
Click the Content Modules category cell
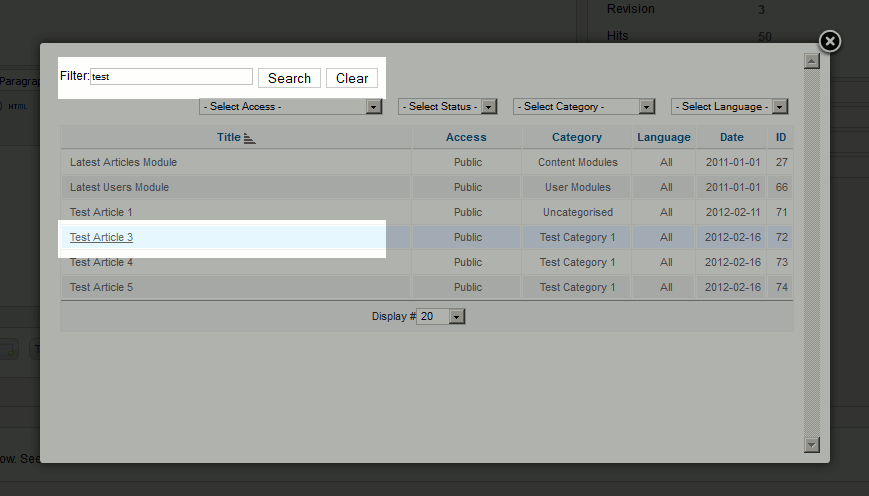[x=577, y=162]
